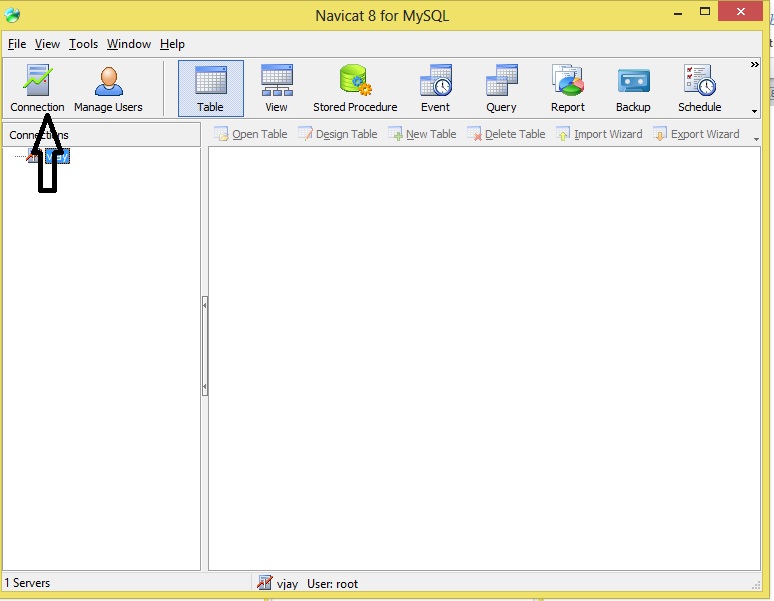Viewport: 774px width, 601px height.
Task: Minimize the Navicat window
Action: [x=678, y=12]
